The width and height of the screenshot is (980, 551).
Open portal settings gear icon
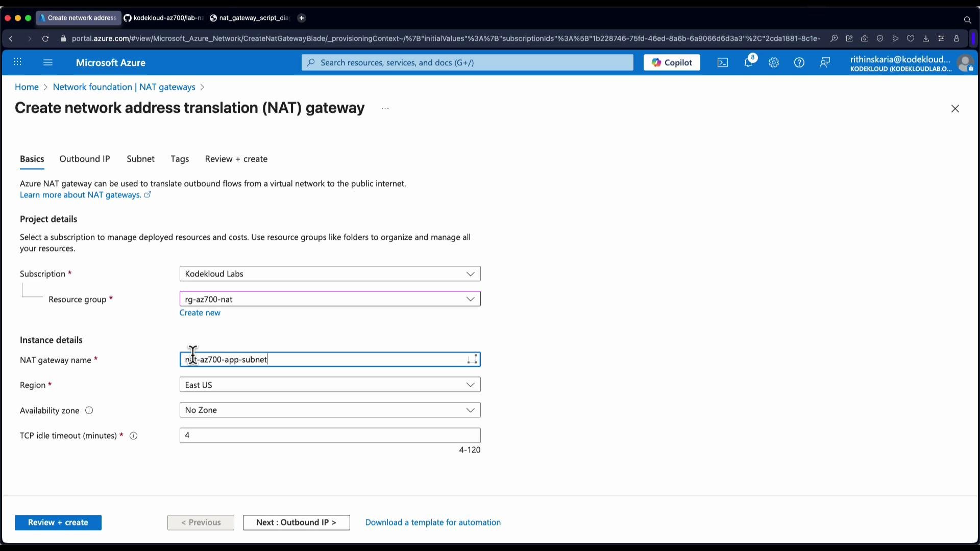tap(774, 63)
